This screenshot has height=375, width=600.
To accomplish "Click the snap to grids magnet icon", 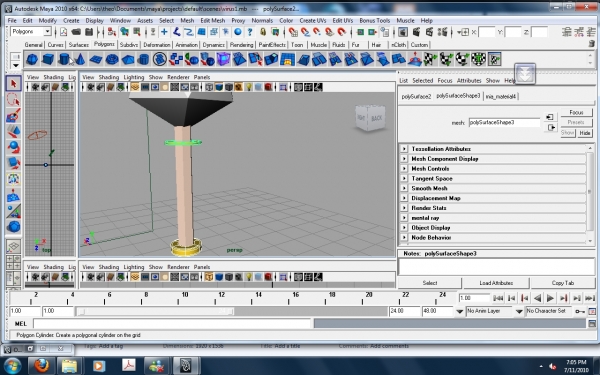I will pos(293,32).
